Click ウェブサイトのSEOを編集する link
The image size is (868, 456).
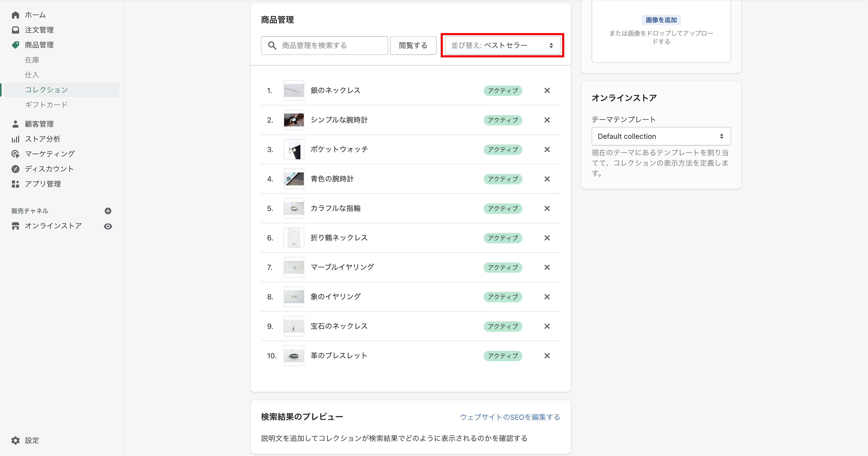tap(510, 417)
